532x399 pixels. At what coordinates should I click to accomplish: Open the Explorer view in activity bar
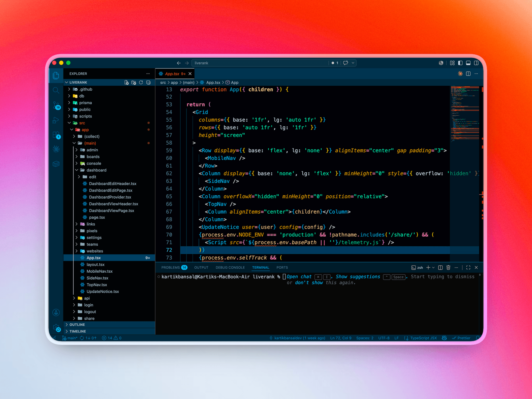(x=56, y=75)
